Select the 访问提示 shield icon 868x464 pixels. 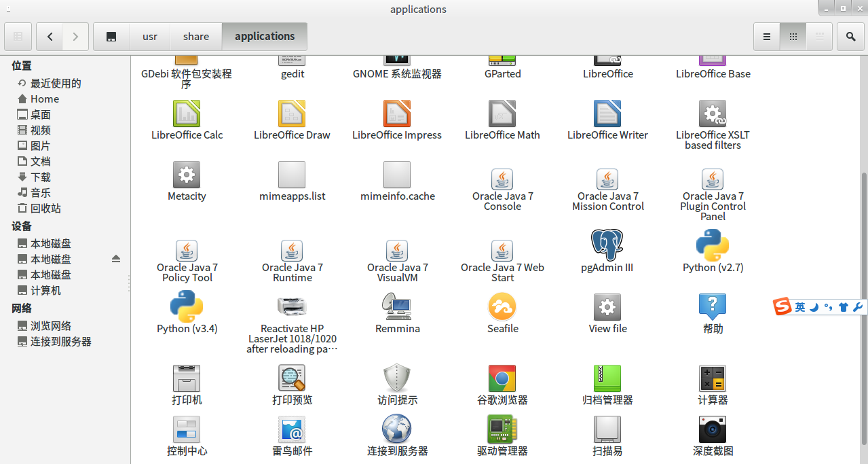click(397, 378)
